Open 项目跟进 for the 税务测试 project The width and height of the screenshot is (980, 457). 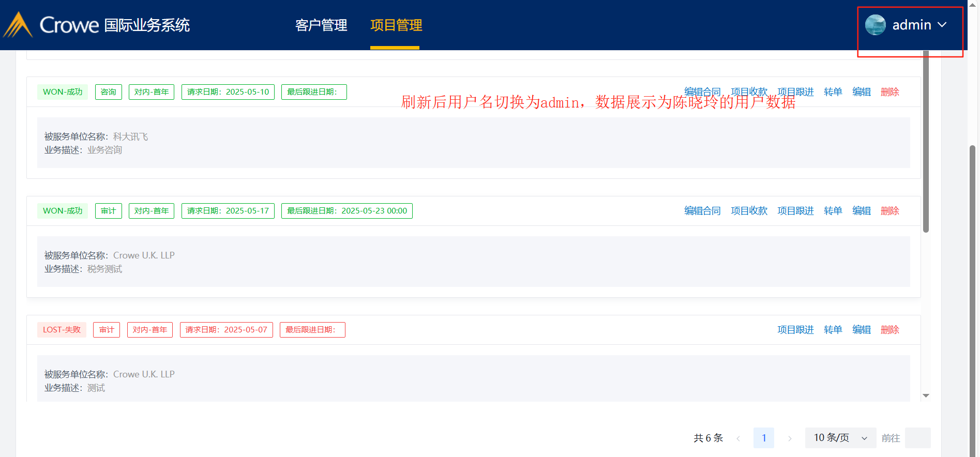pyautogui.click(x=795, y=211)
